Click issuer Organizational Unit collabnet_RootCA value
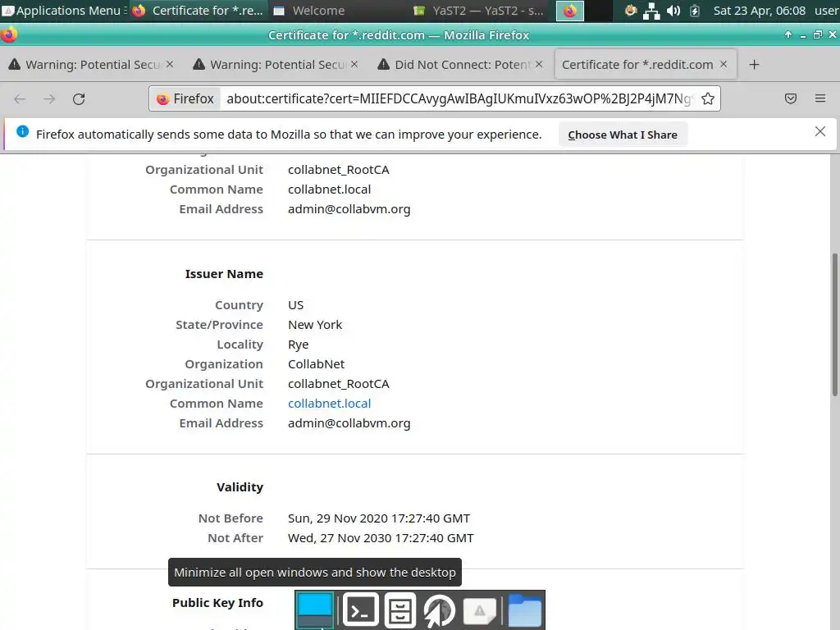Image resolution: width=840 pixels, height=630 pixels. coord(339,384)
